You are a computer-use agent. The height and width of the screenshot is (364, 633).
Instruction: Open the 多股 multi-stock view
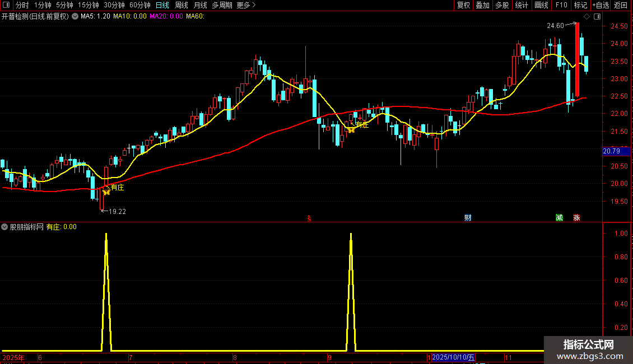(x=502, y=5)
